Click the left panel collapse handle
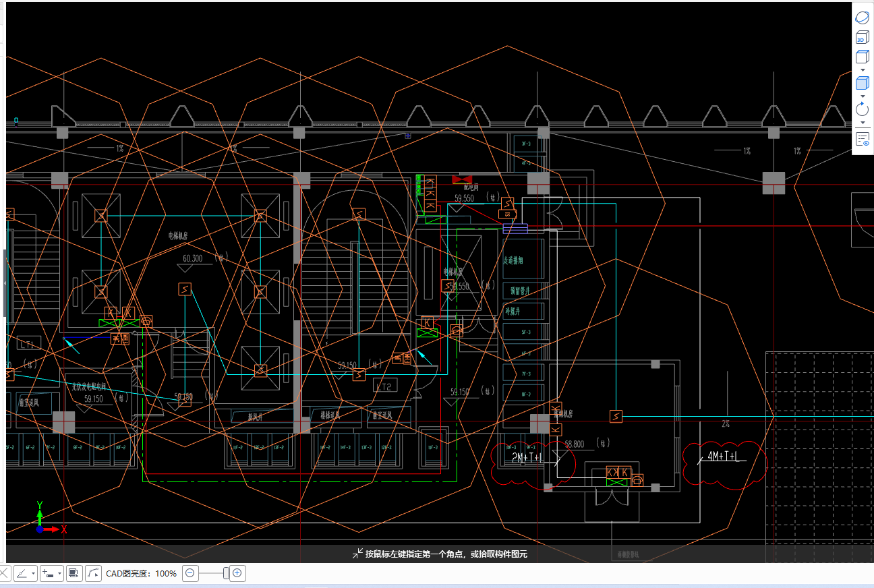Screen dimensions: 874x588 point(4,283)
